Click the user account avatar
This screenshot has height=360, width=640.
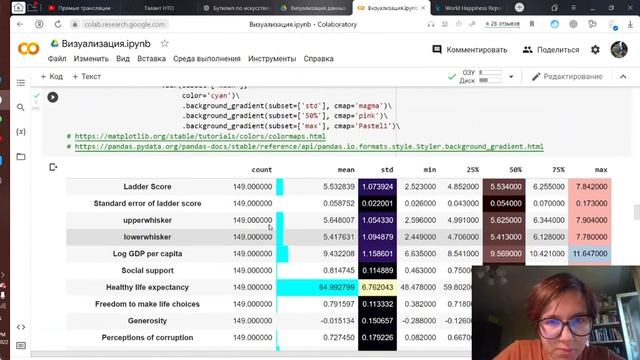point(619,50)
